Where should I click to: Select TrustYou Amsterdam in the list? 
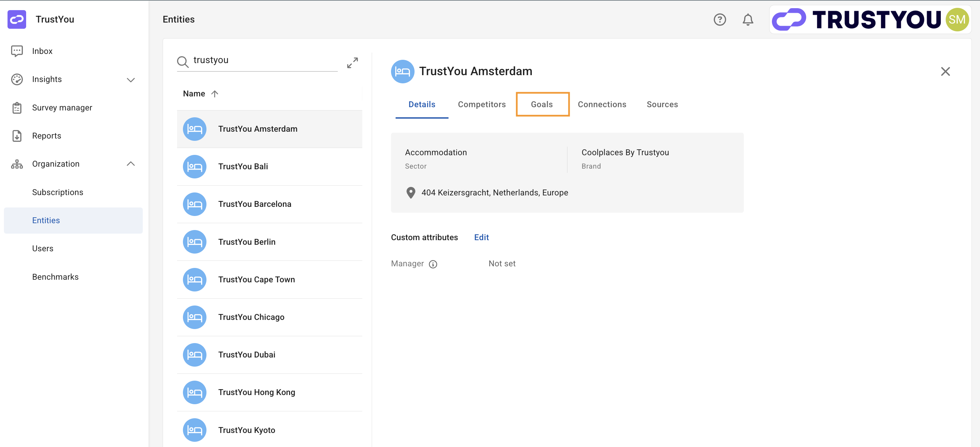[x=269, y=129]
